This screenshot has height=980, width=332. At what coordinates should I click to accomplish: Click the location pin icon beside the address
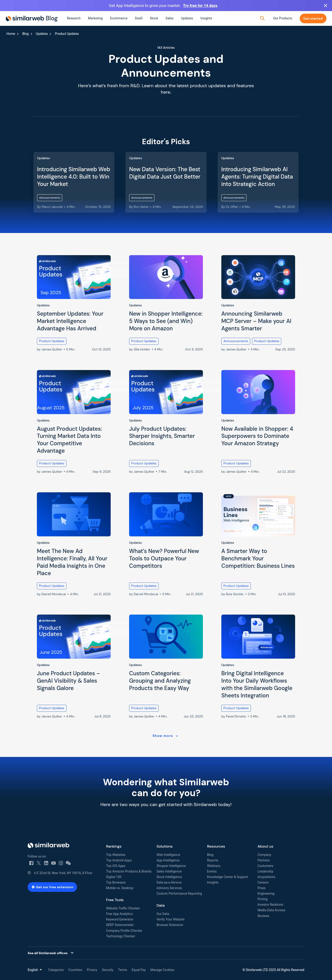click(x=29, y=873)
